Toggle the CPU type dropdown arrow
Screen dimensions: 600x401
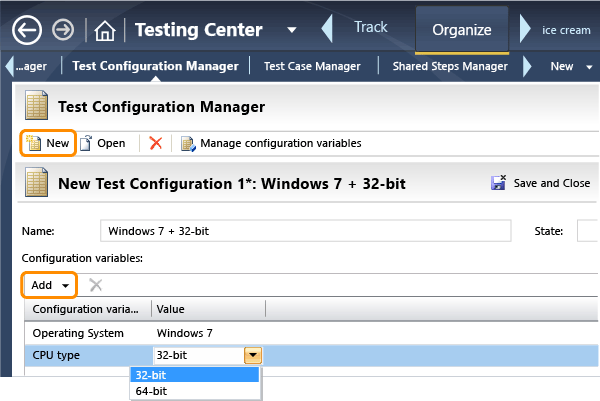[253, 355]
